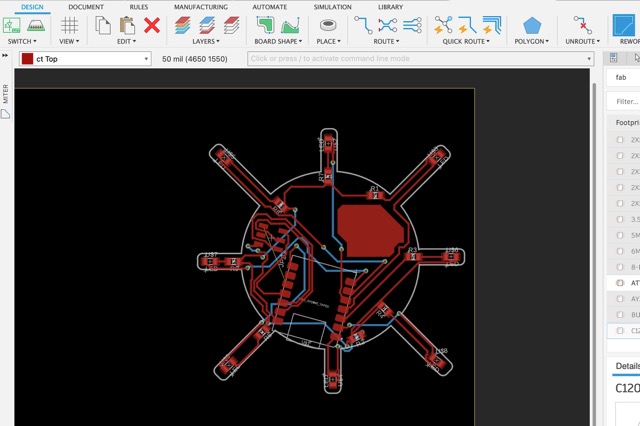640x426 pixels.
Task: Switch to the MANUFACTURING tab
Action: [x=200, y=7]
